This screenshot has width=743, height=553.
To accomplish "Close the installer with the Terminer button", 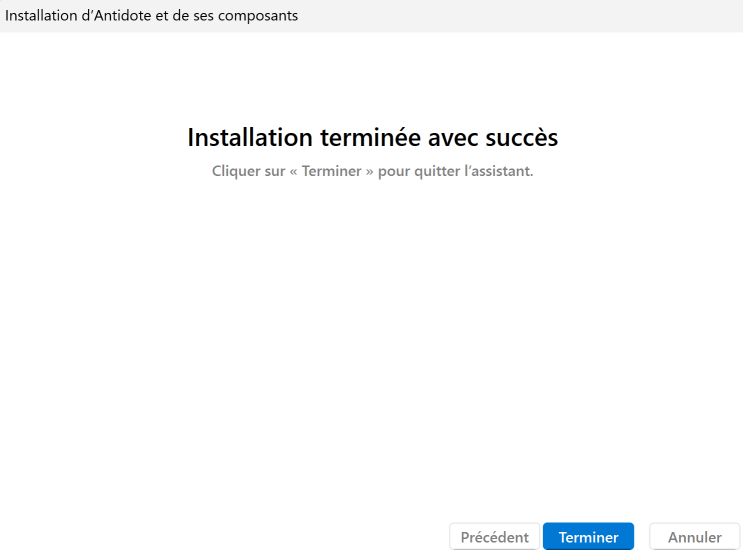I will 588,537.
